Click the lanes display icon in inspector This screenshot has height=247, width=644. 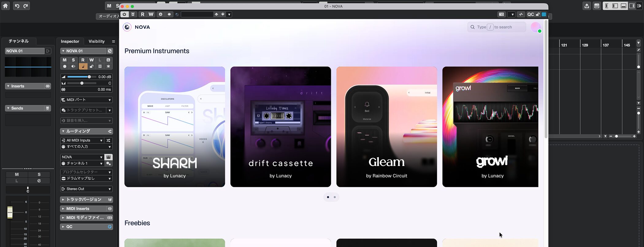click(100, 66)
